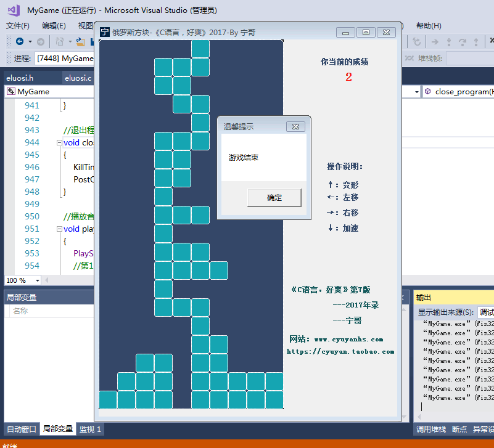This screenshot has width=494, height=448.
Task: Click the MyGame project scope icon
Action: click(x=11, y=92)
